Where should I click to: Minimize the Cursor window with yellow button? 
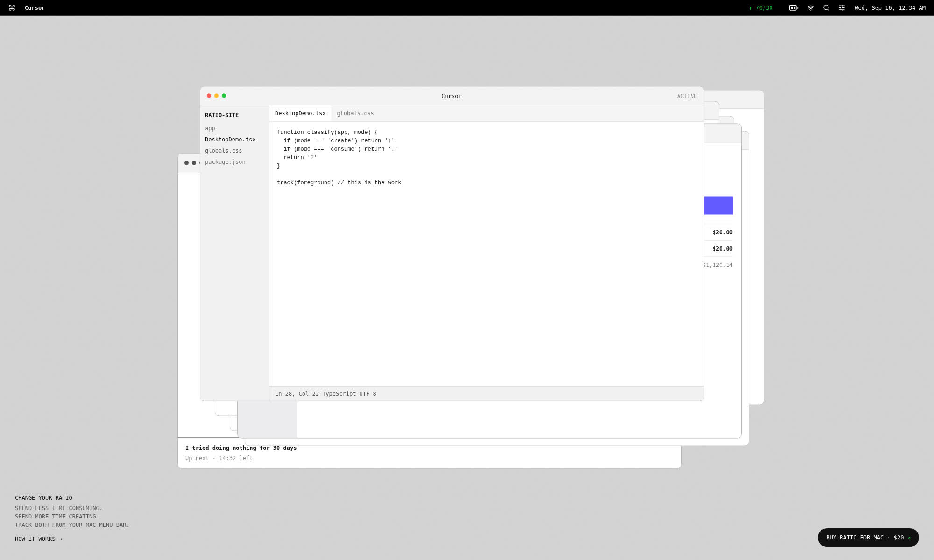[216, 96]
